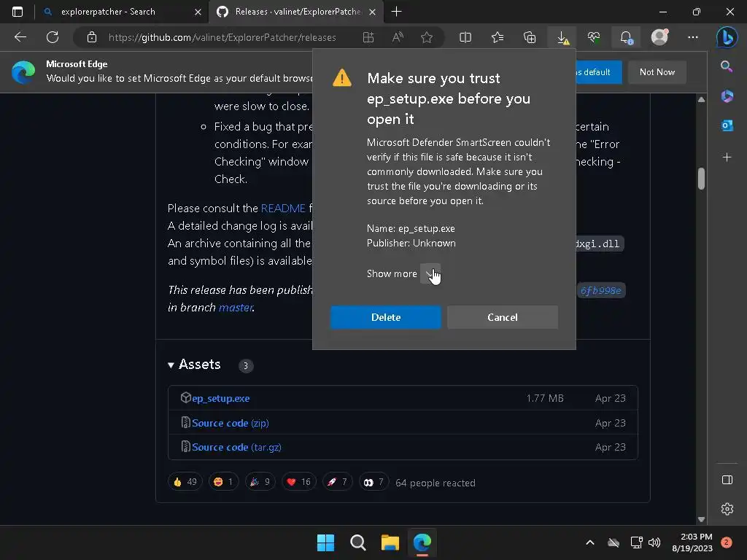Toggle the sidebar layout icon
Viewport: 747px width, 560px height.
tap(727, 480)
